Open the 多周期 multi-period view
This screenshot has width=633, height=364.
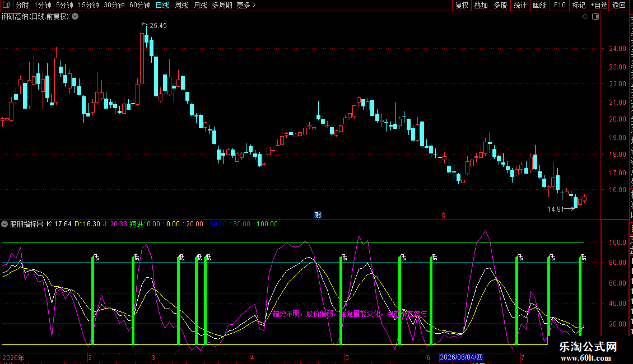pos(222,5)
